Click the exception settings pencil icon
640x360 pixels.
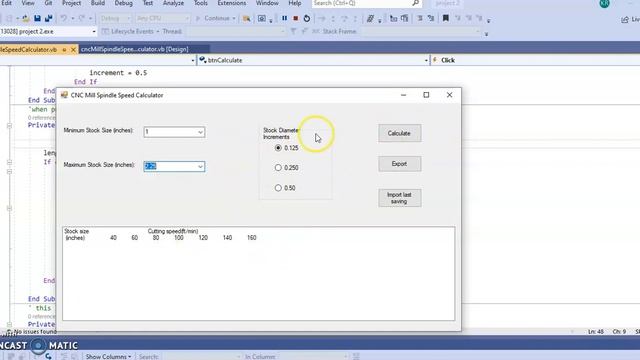(x=370, y=18)
